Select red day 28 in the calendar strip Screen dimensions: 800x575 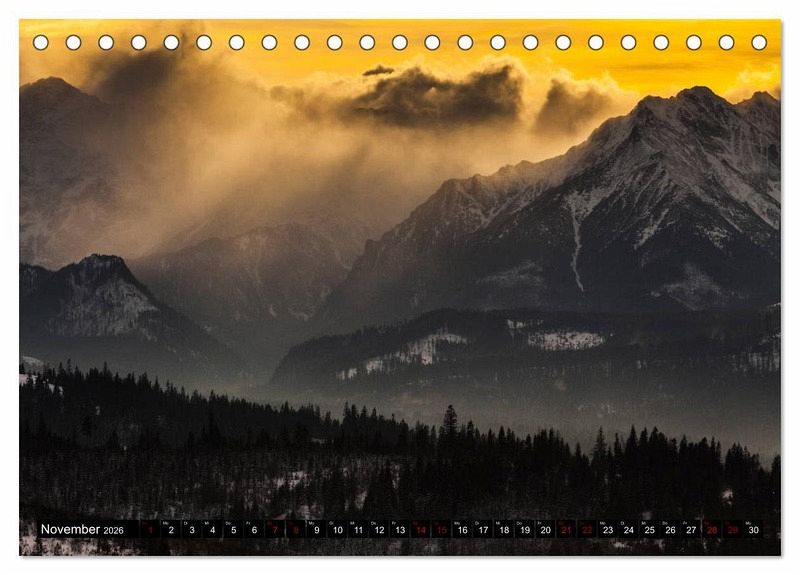[712, 529]
